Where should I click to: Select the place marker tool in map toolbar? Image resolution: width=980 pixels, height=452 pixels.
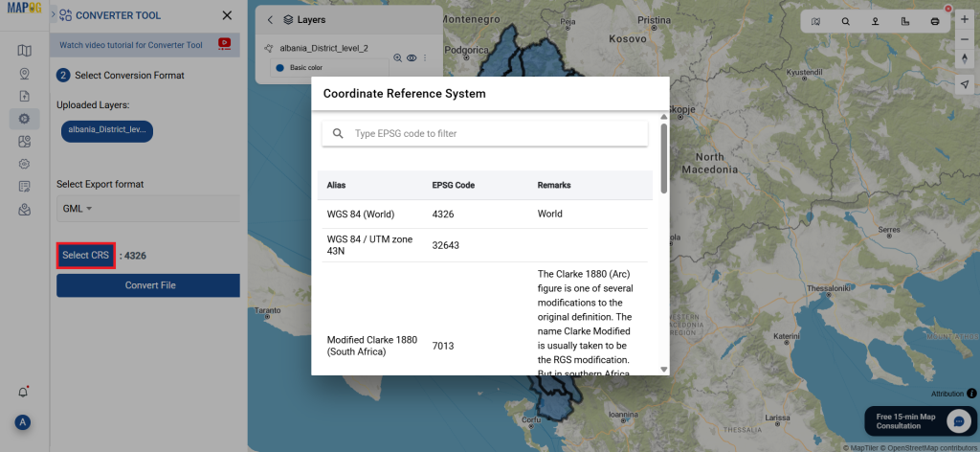875,21
